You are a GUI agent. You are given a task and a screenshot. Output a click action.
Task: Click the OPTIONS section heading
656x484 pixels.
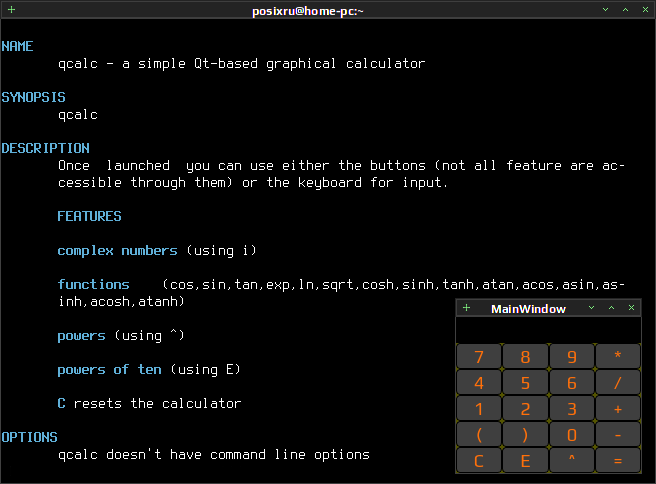(x=29, y=438)
